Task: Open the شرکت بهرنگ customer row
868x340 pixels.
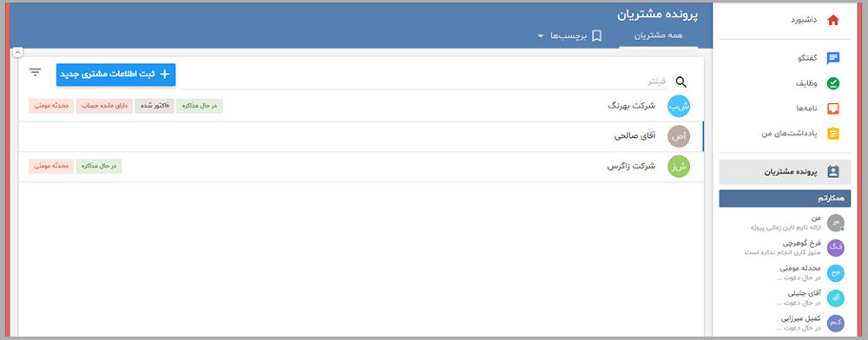Action: [361, 106]
